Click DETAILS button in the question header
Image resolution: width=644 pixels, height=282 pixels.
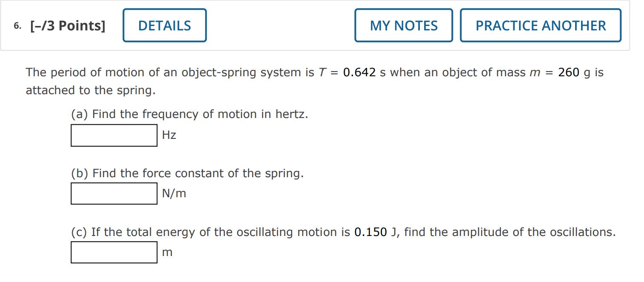click(x=165, y=25)
